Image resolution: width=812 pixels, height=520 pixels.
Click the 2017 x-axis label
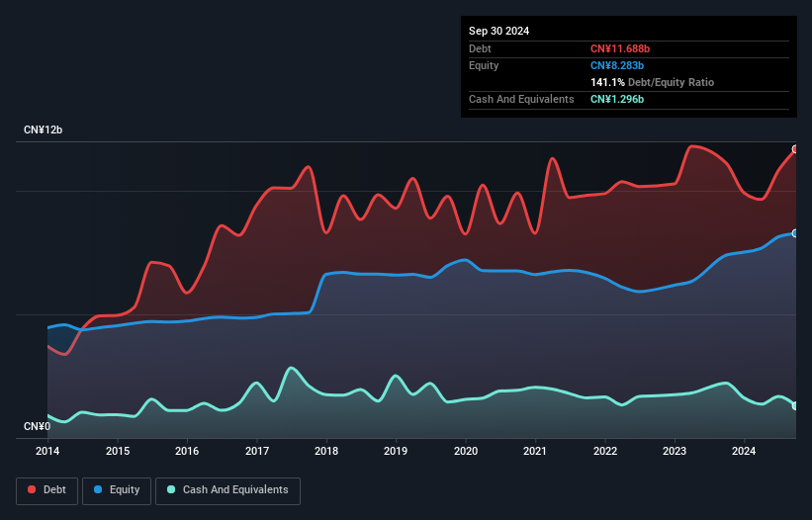(257, 451)
